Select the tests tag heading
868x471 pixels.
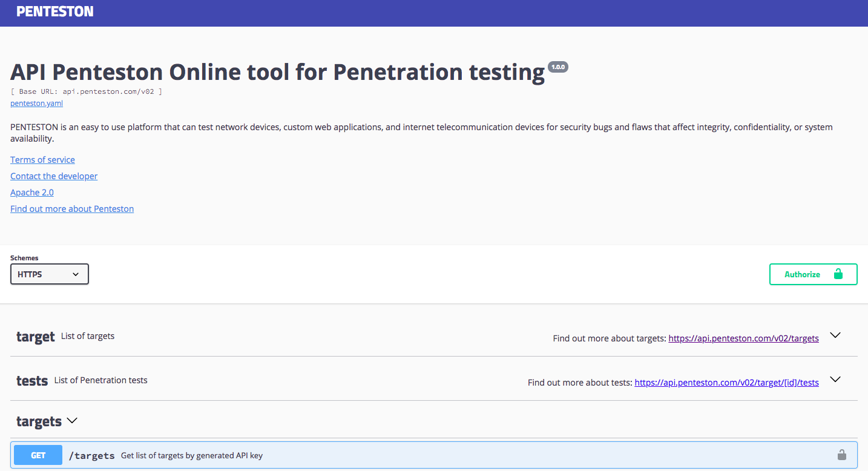(x=32, y=381)
